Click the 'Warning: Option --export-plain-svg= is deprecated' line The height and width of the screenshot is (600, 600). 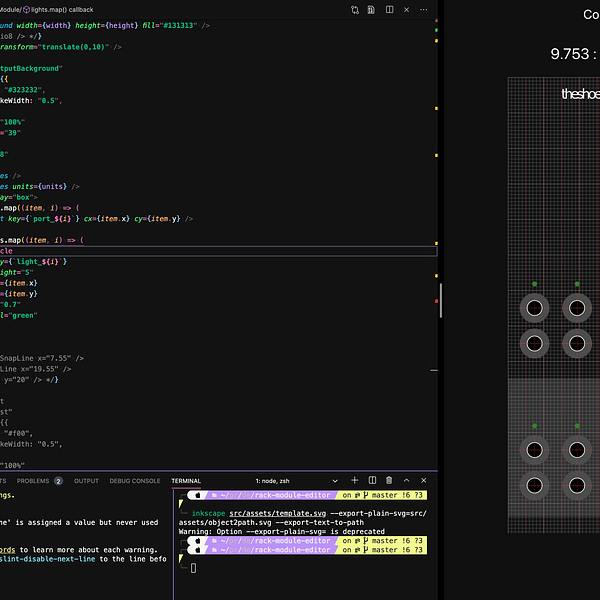pos(282,532)
